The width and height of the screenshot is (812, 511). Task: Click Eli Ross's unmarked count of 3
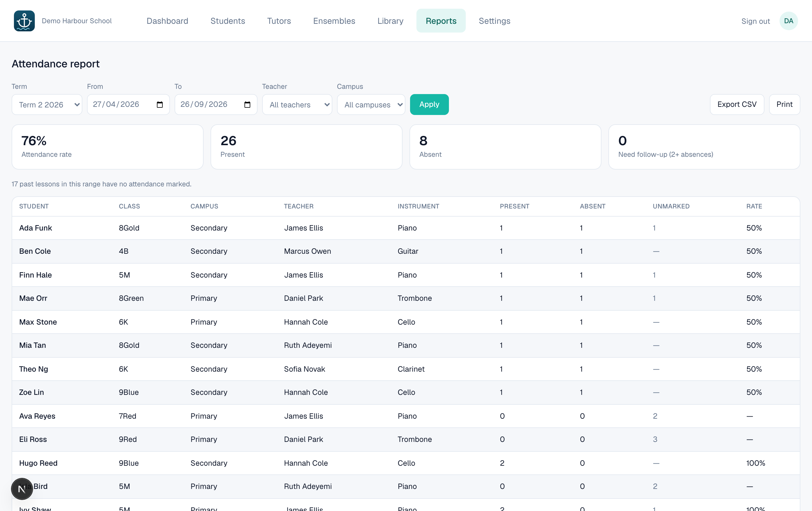[x=655, y=439]
